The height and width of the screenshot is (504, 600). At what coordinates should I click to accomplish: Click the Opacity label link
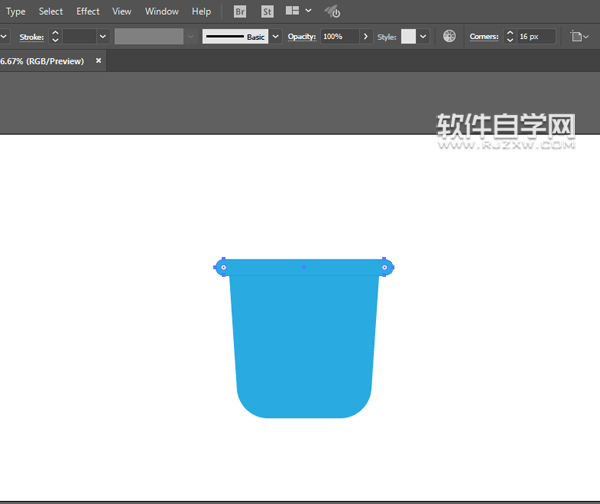click(301, 36)
